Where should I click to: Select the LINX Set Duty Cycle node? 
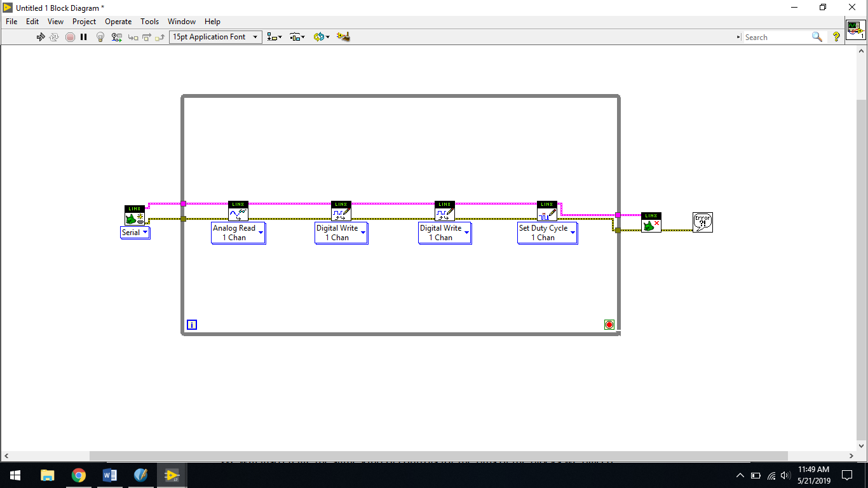pyautogui.click(x=547, y=211)
